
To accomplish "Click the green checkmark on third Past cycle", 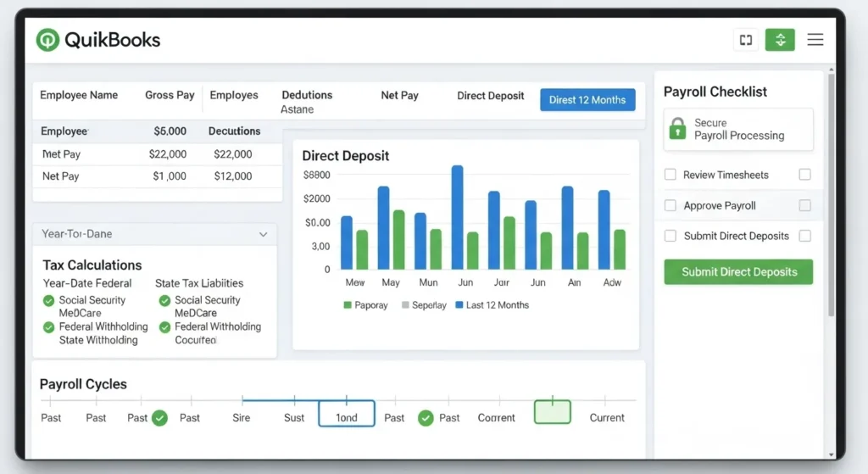I will point(159,418).
